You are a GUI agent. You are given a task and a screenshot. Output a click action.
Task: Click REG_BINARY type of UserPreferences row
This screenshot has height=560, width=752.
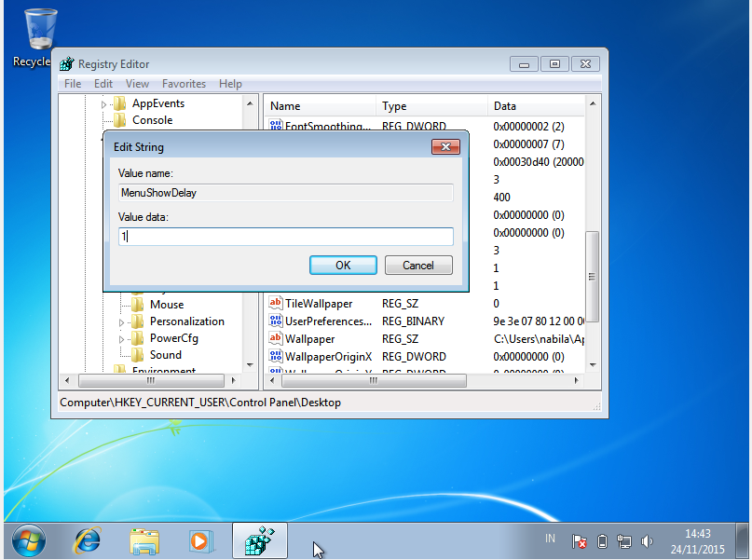pos(413,321)
